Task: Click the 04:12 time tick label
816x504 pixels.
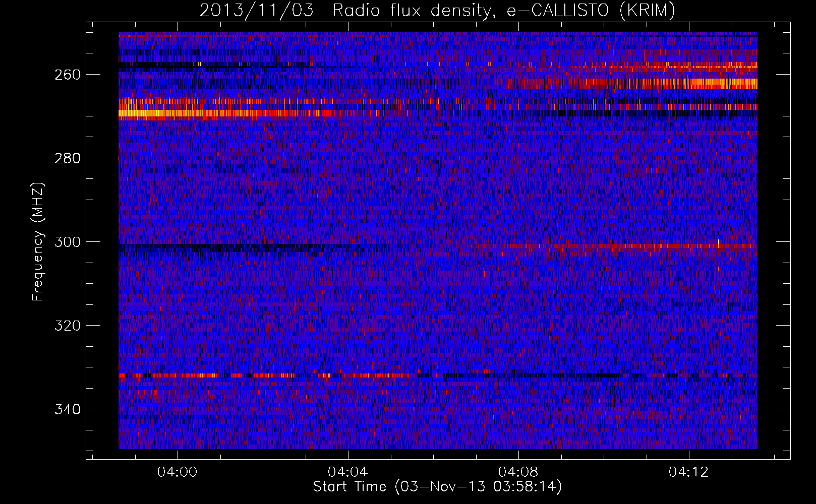Action: 689,472
